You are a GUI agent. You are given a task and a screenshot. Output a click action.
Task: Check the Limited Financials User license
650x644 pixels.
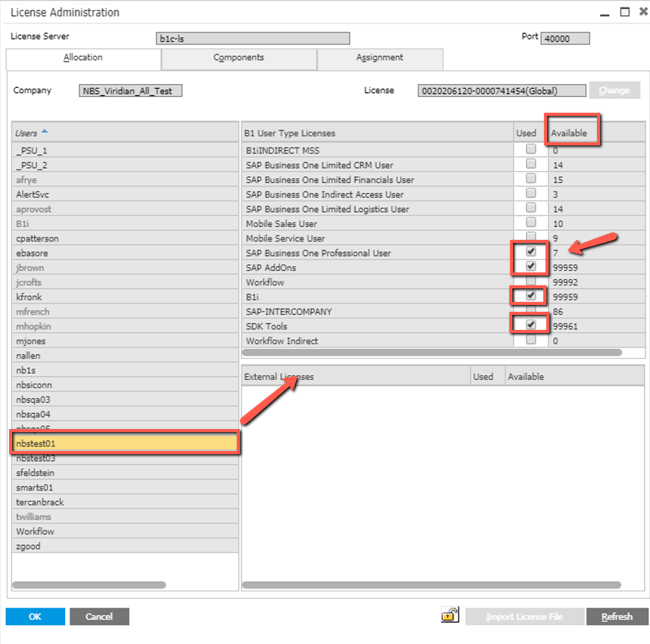click(530, 179)
